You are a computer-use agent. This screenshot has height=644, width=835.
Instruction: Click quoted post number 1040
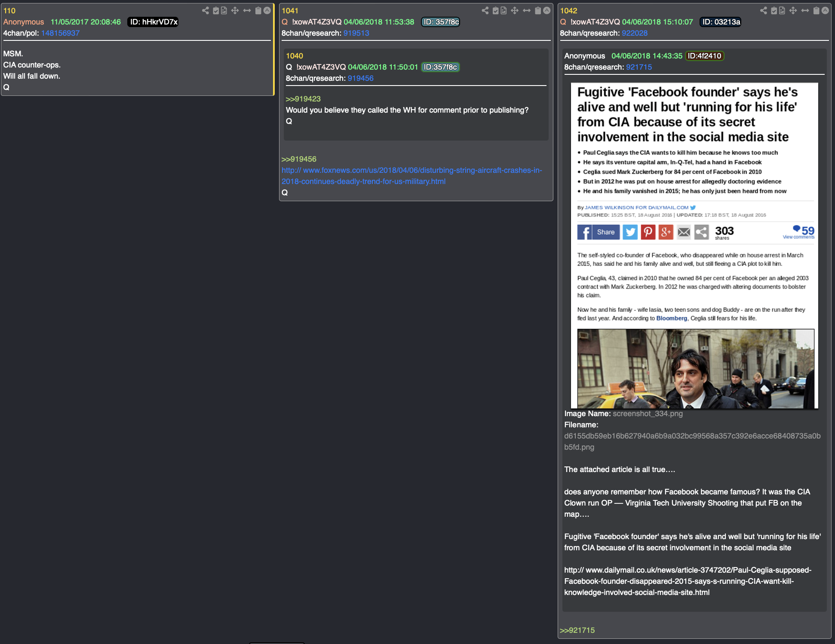pos(295,56)
